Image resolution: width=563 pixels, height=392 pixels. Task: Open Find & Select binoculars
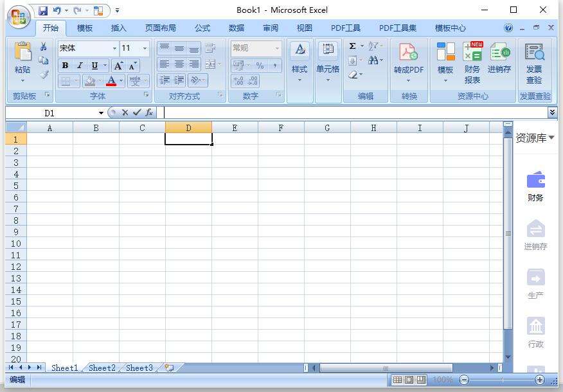point(373,60)
